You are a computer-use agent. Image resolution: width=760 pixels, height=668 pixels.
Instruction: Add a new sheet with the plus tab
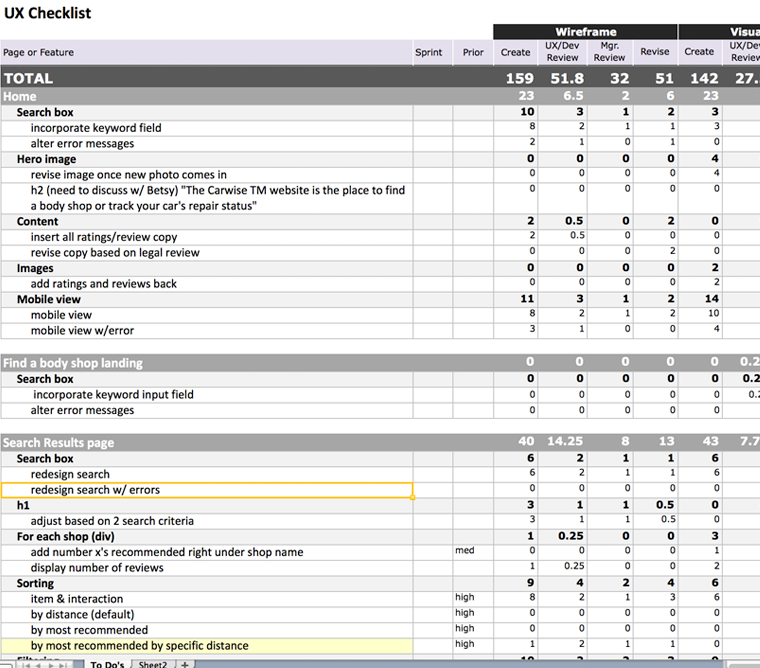185,664
